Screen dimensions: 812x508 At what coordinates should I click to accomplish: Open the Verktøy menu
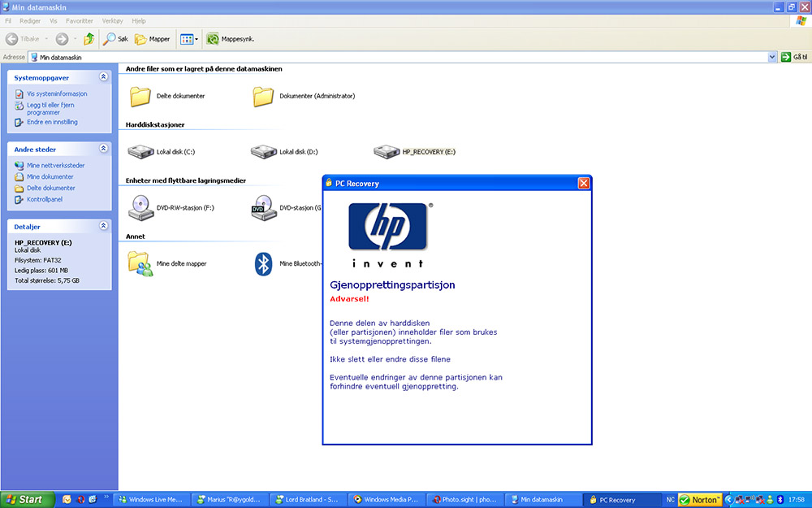[x=112, y=21]
